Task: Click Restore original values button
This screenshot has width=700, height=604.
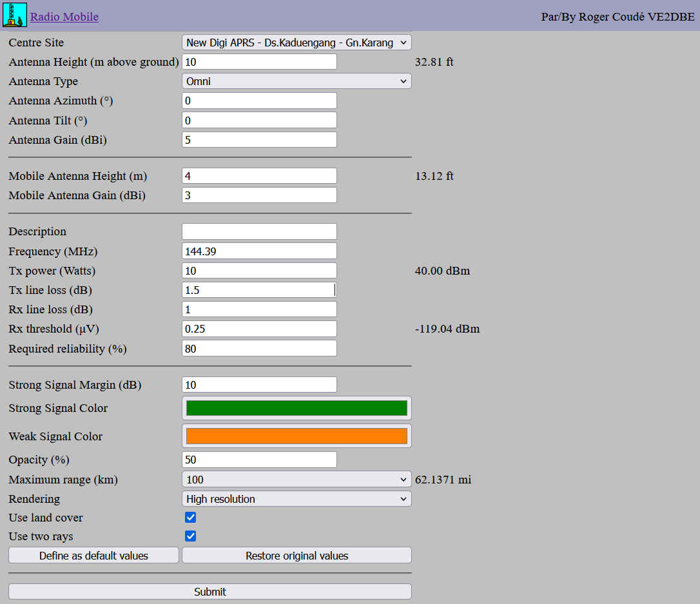Action: click(x=297, y=556)
